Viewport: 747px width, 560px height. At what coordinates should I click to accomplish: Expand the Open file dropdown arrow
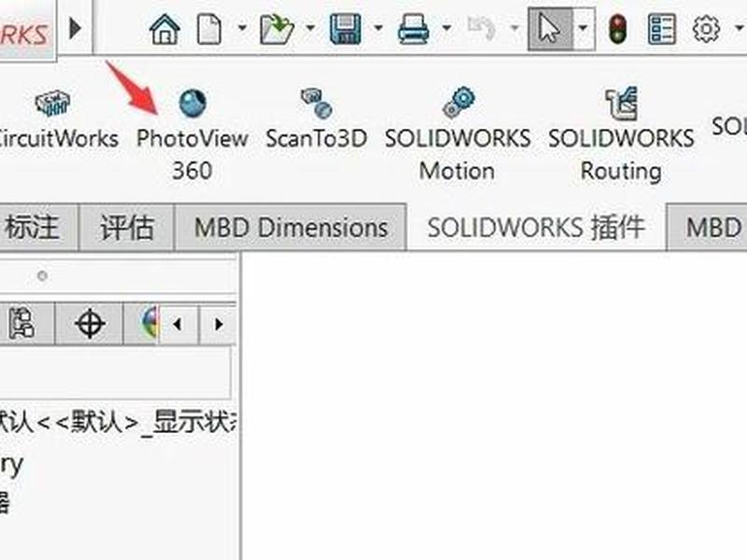(310, 28)
